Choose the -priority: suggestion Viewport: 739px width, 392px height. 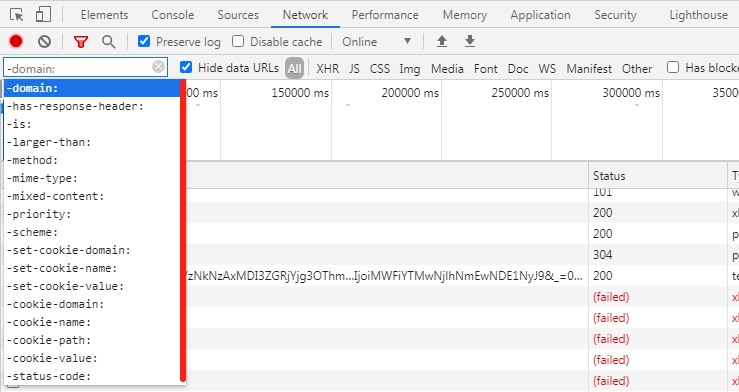[x=92, y=214]
